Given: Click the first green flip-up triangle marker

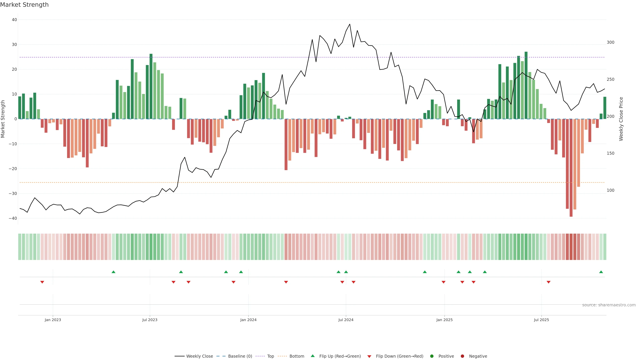Looking at the screenshot, I should pyautogui.click(x=114, y=272).
